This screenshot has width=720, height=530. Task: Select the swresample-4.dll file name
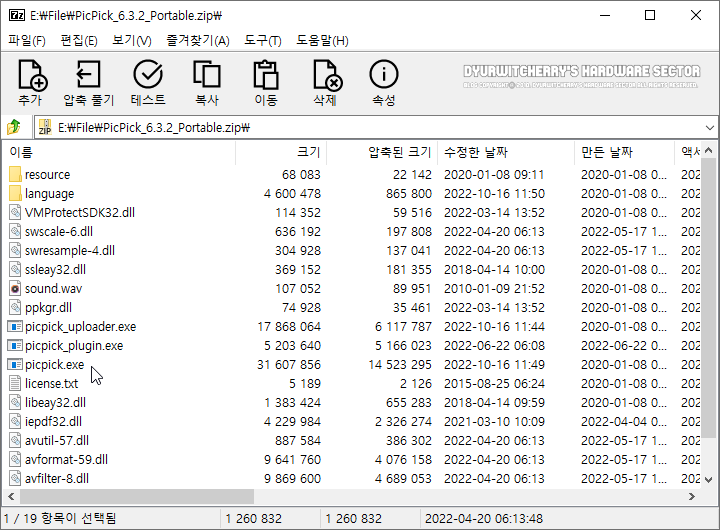point(70,251)
